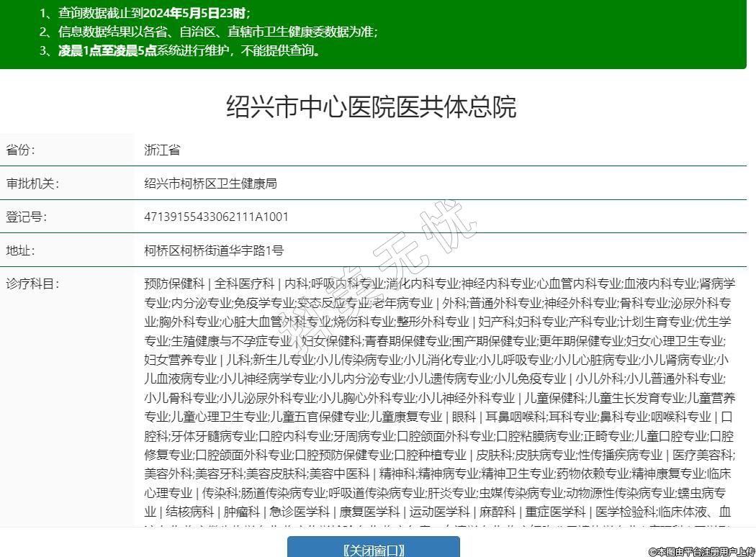The image size is (756, 557).
Task: Click the address 柯桥区柯桥街道华宇路1号
Action: click(x=214, y=250)
